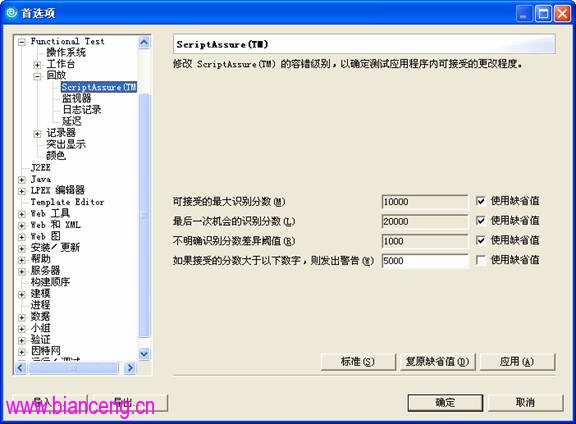Minimize the 首选项 window
The height and width of the screenshot is (424, 576).
(x=524, y=14)
